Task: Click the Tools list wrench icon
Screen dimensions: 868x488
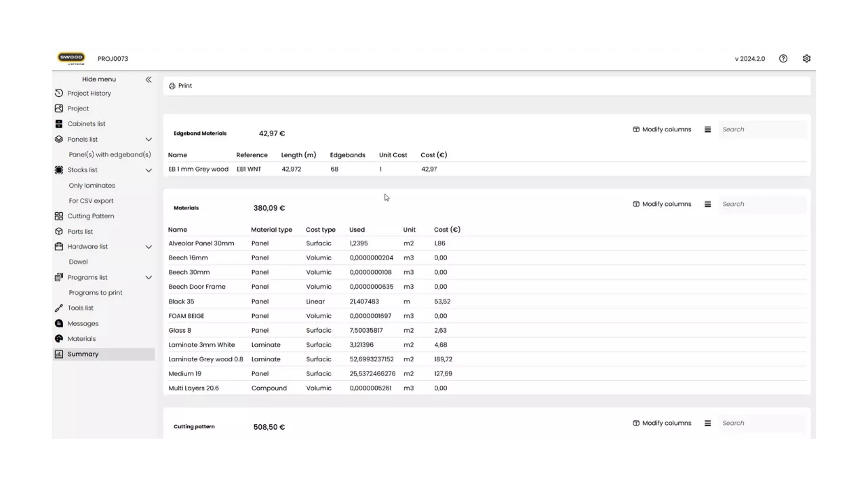Action: (59, 308)
